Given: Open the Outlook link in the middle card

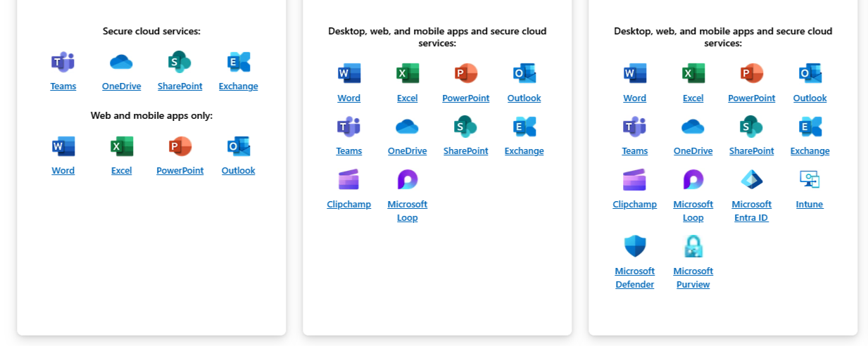Looking at the screenshot, I should pyautogui.click(x=524, y=98).
